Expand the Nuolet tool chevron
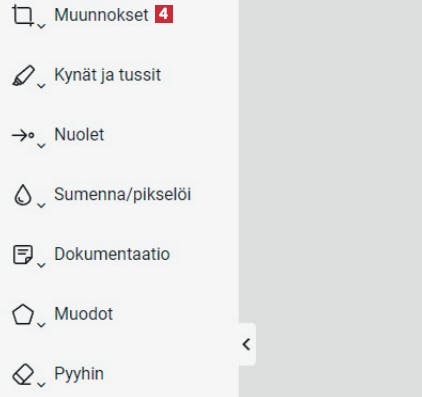This screenshot has height=397, width=422. [x=41, y=146]
